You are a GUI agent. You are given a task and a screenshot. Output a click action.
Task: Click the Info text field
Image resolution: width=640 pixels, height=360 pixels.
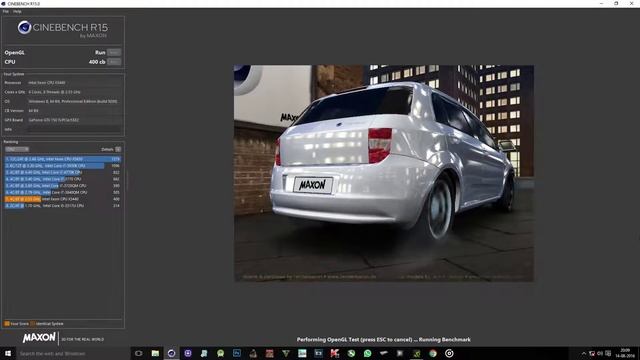[74, 129]
